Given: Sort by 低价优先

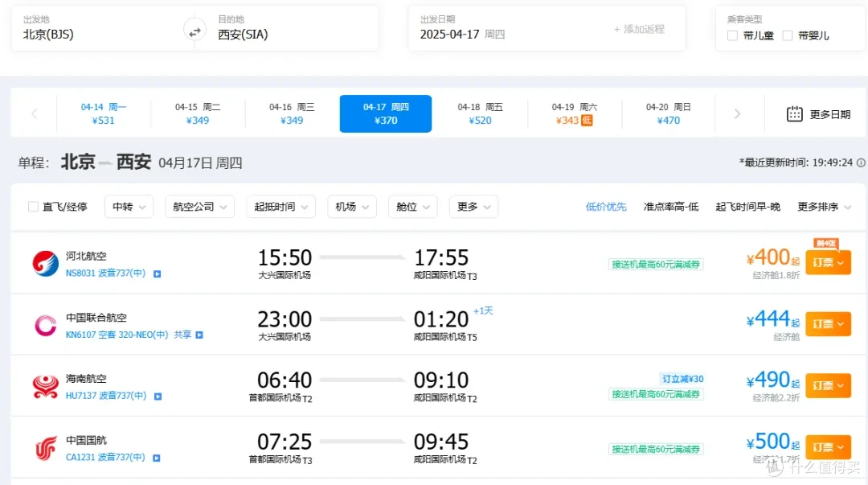Looking at the screenshot, I should pos(606,207).
